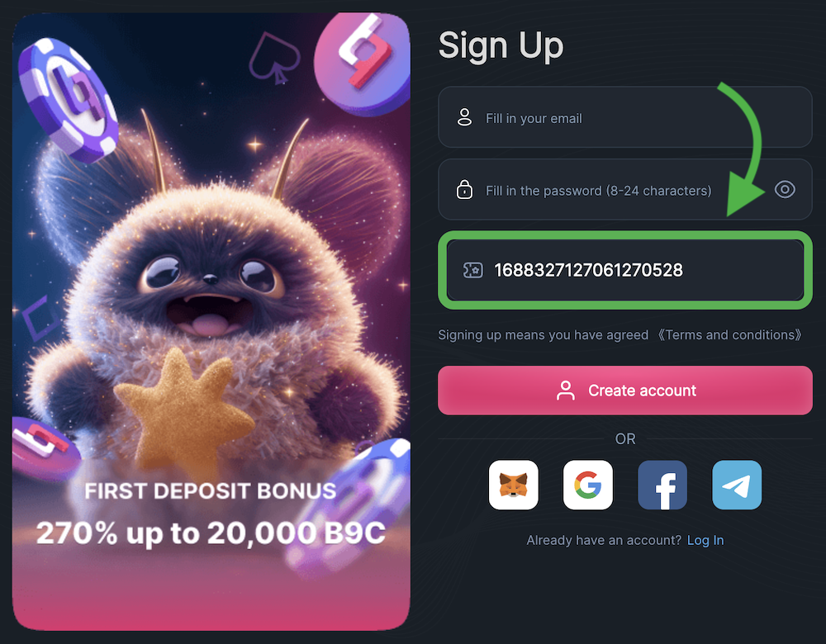Viewport: 826px width, 644px height.
Task: Click the Fill in your email field
Action: (624, 117)
